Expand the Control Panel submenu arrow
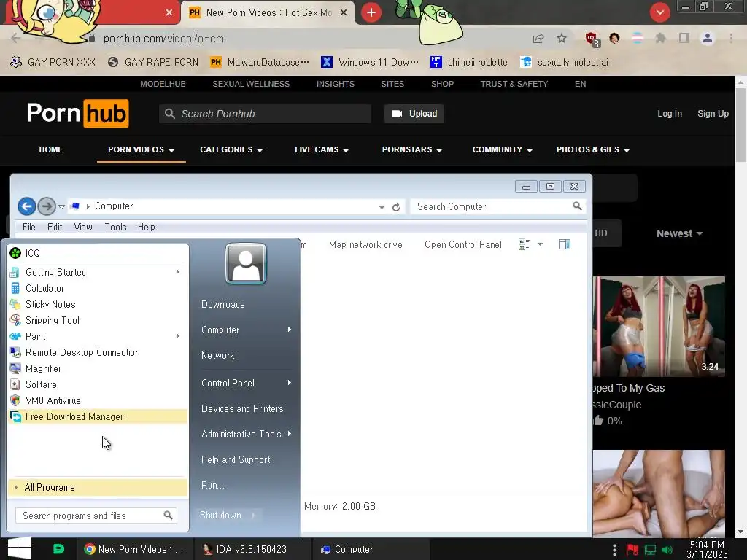Image resolution: width=747 pixels, height=560 pixels. pos(289,383)
